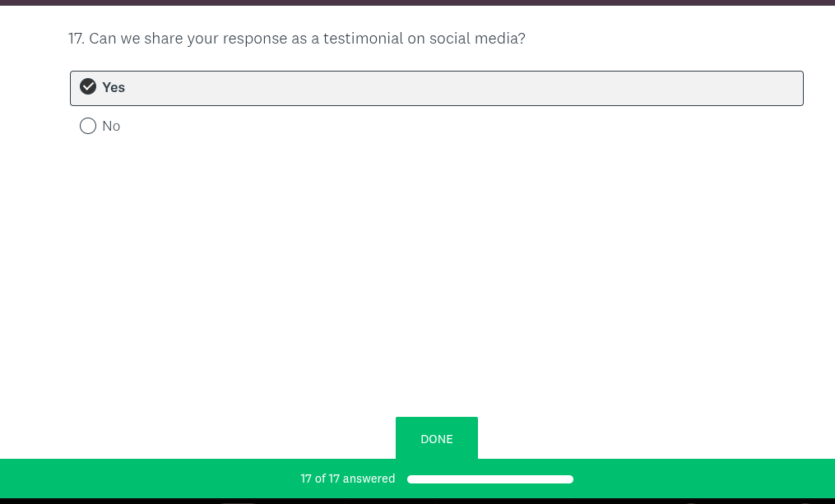This screenshot has width=835, height=504.
Task: Click "Can we share" in the question
Action: (132, 39)
